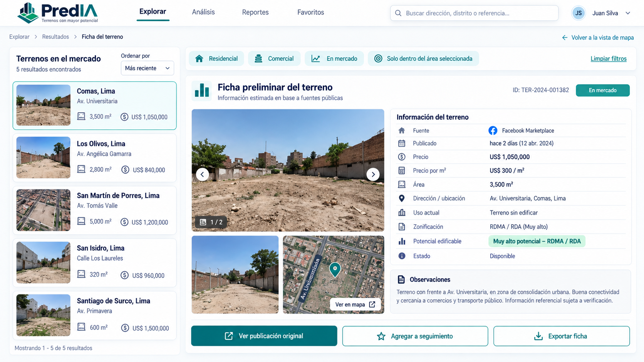Click the Resultados breadcrumb link
The image size is (644, 362).
point(55,37)
